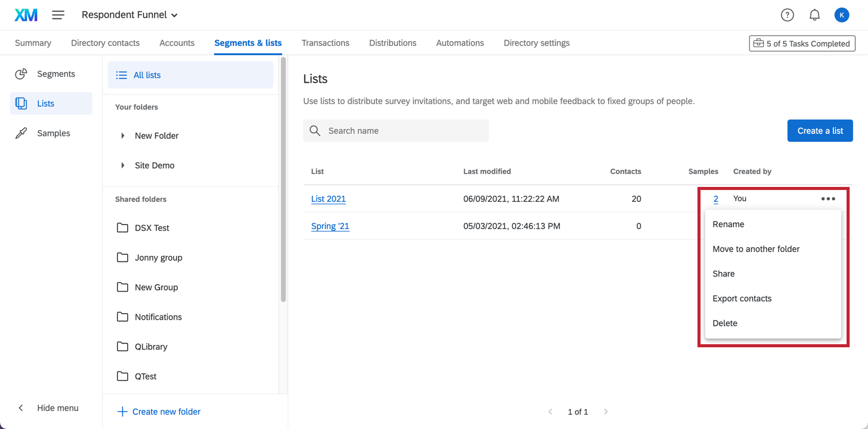Switch to the Directory contacts tab

105,43
